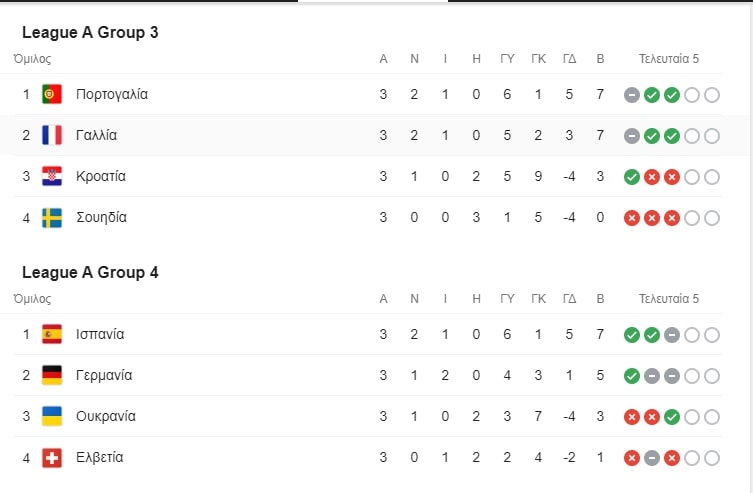Click the France flag icon
Screen dimensions: 753x493
tap(52, 135)
